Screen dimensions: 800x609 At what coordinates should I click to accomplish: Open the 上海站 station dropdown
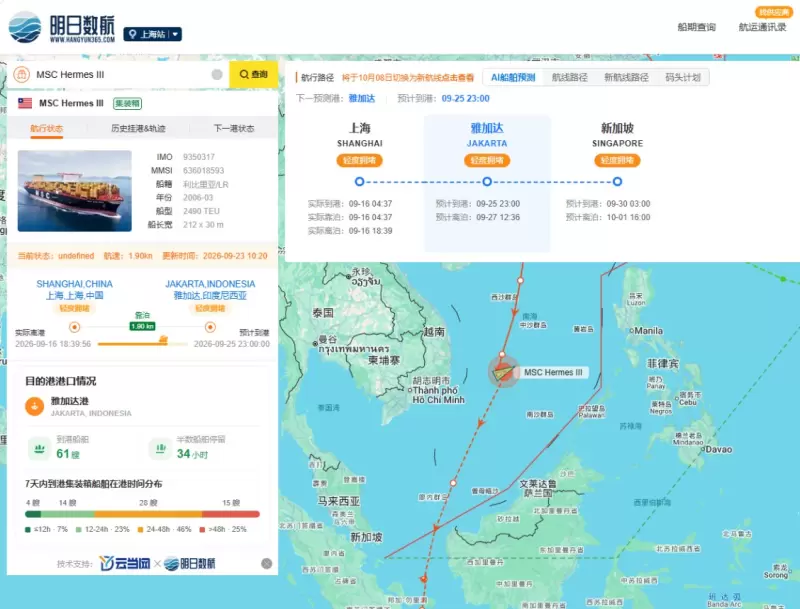[x=153, y=34]
